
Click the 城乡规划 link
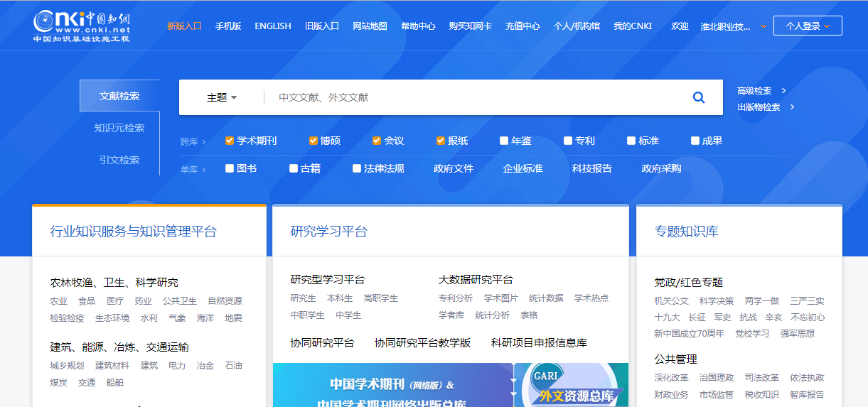(68, 366)
